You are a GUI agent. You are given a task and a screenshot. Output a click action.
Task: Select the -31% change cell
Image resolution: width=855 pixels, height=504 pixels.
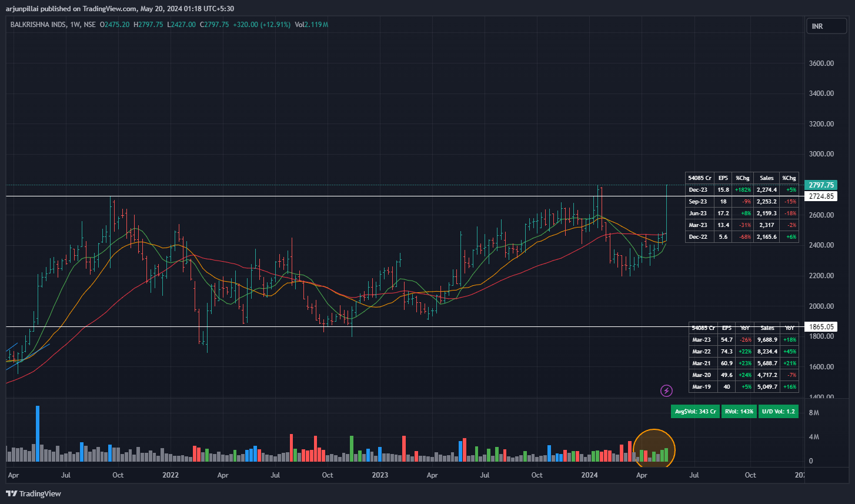pos(743,225)
